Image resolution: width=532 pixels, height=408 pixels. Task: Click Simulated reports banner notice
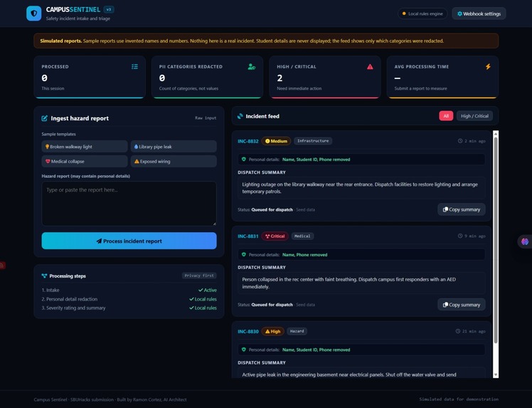266,41
